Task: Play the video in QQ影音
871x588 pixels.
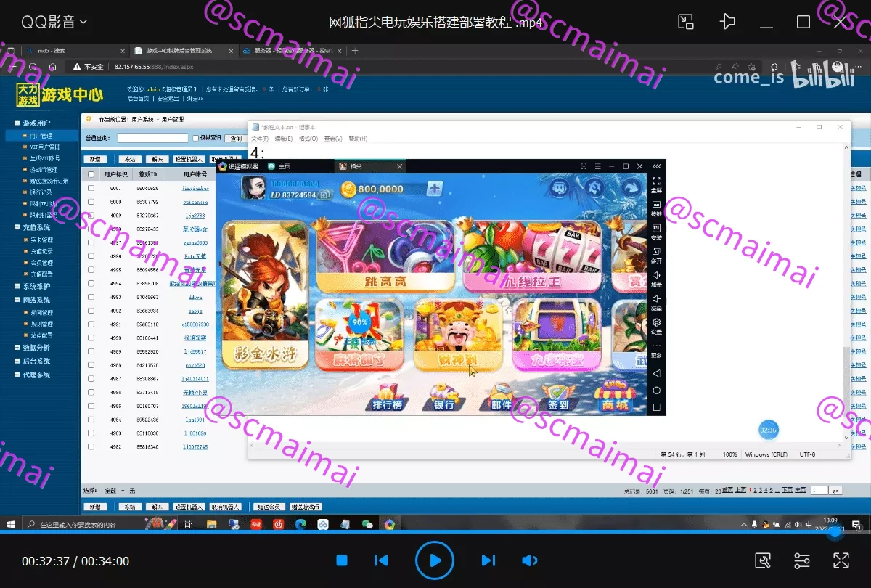Action: tap(435, 560)
